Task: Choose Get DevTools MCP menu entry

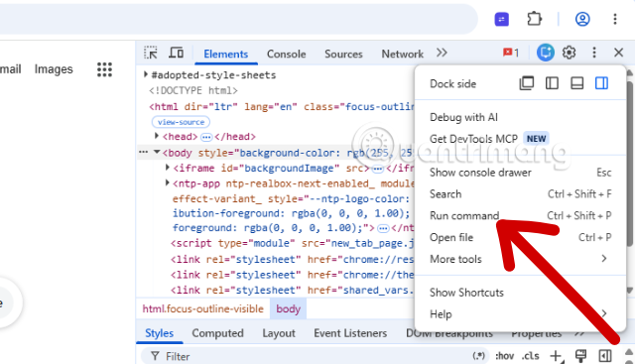Action: (x=520, y=139)
